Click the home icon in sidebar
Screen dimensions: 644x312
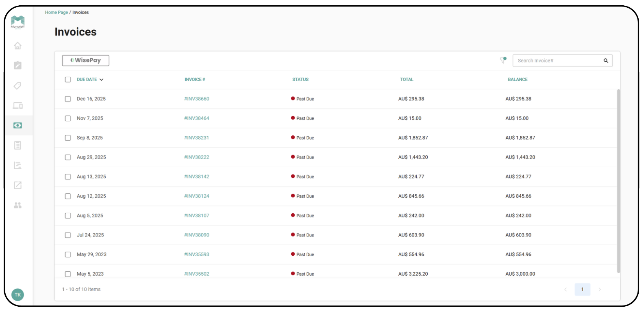click(x=18, y=46)
